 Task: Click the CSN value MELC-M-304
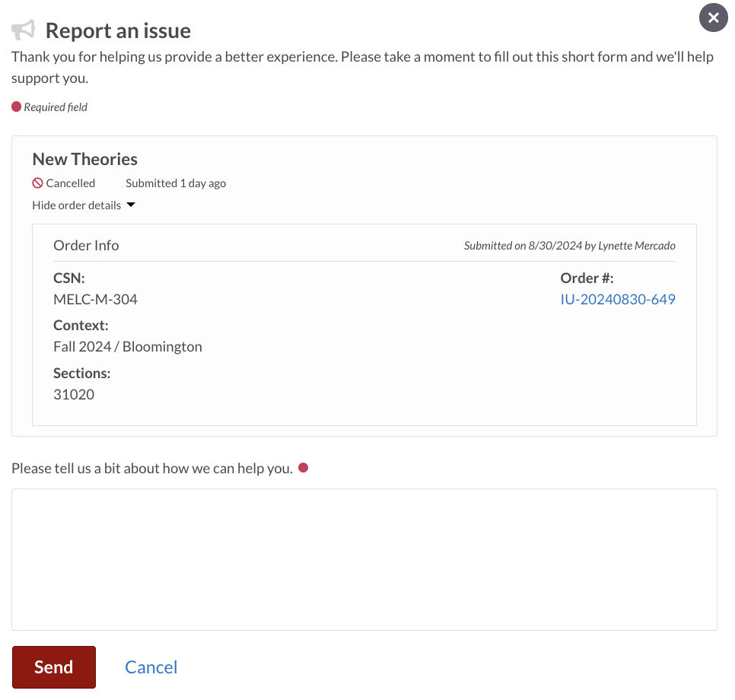pyautogui.click(x=95, y=299)
